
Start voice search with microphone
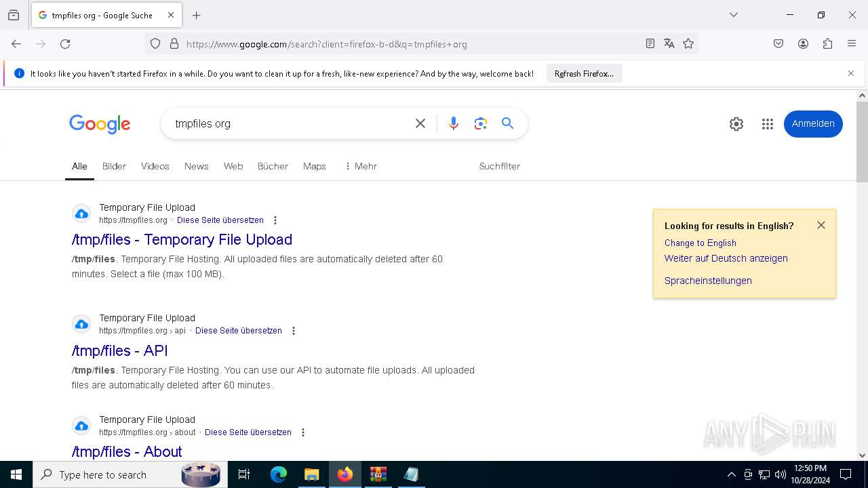454,123
